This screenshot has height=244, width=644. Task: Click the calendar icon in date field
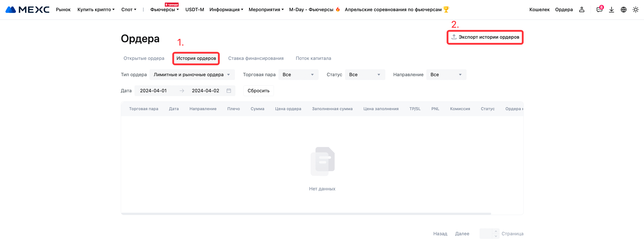[x=228, y=91]
